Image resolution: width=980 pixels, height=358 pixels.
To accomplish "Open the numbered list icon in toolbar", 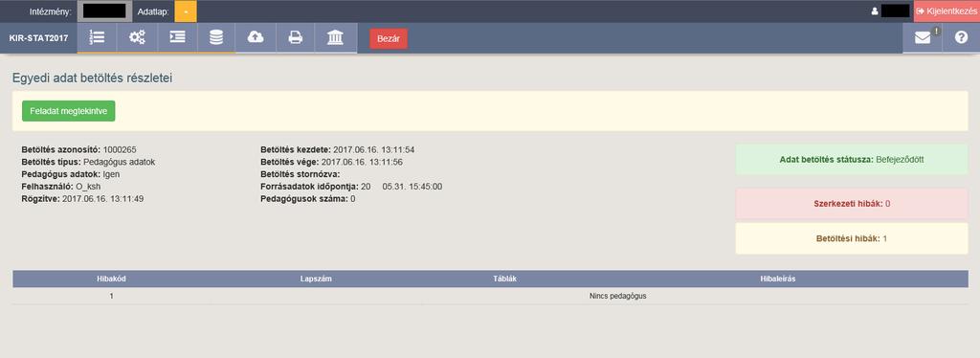I will 97,37.
